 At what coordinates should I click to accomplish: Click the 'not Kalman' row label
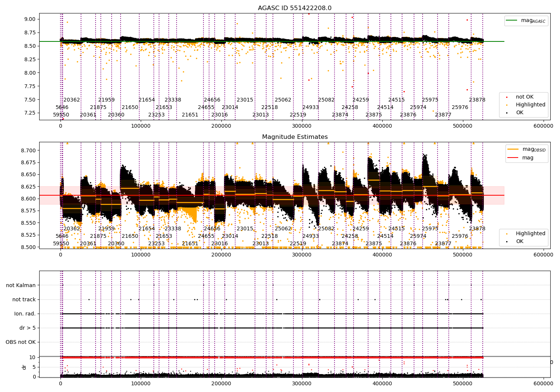[21, 285]
